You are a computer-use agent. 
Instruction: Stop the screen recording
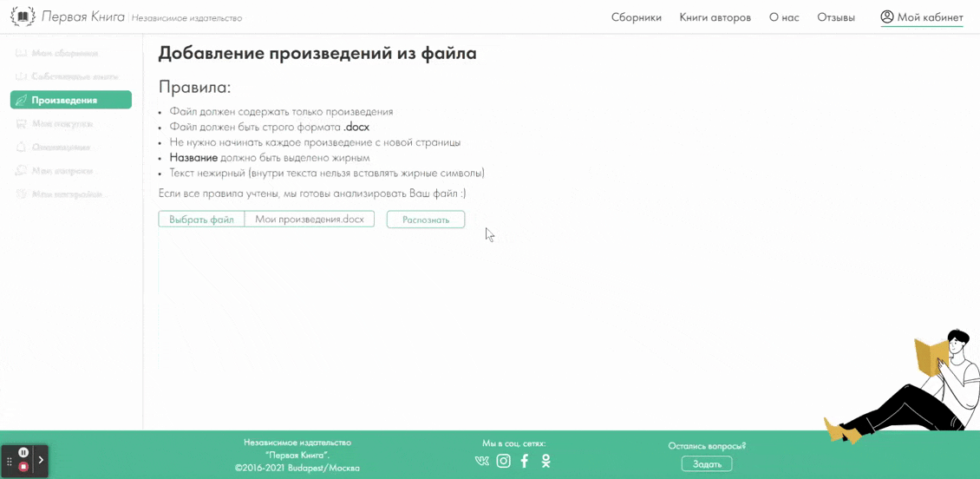click(x=23, y=467)
